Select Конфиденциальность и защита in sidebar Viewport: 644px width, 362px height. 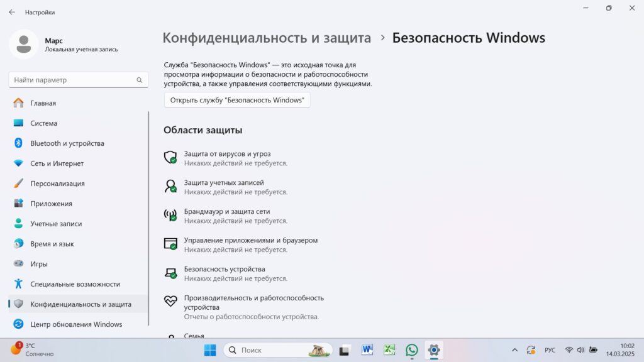(78, 304)
